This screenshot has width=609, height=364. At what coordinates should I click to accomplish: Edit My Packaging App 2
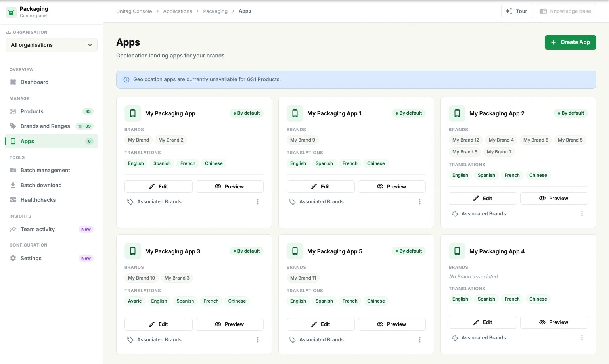pyautogui.click(x=483, y=199)
